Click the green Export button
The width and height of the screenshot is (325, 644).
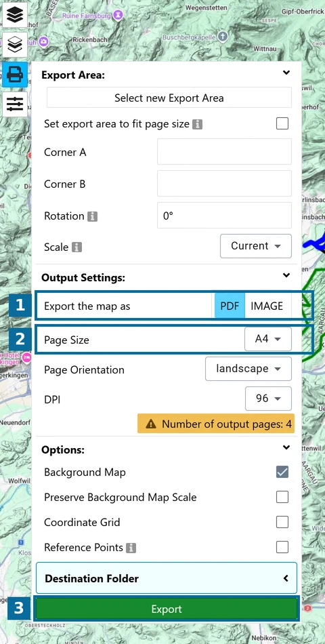click(x=166, y=609)
